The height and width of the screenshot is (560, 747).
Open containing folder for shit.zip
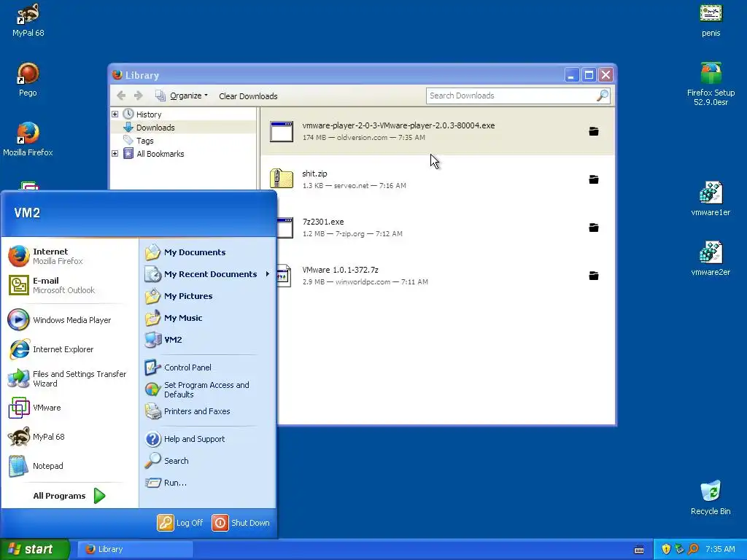click(x=594, y=179)
